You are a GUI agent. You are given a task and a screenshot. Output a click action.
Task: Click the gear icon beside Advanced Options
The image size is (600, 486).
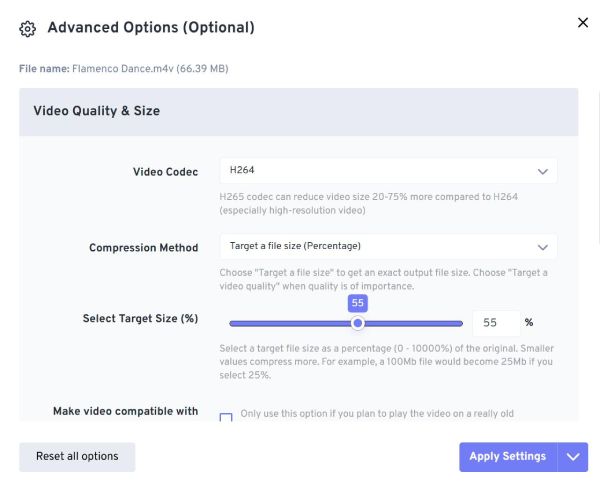(x=28, y=29)
